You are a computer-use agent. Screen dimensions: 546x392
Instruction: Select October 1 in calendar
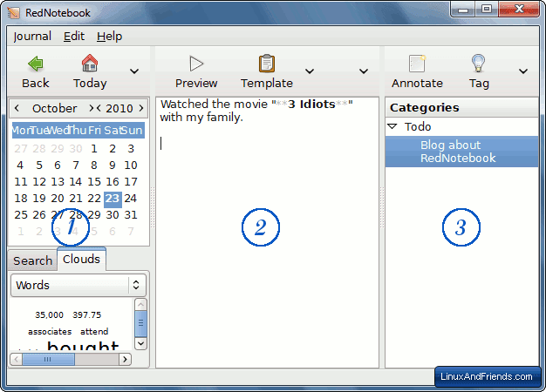(94, 149)
